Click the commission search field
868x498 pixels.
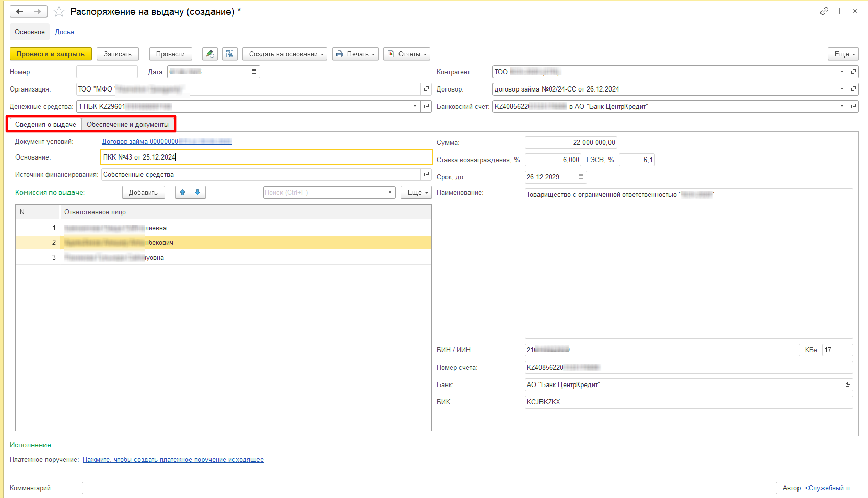click(324, 192)
